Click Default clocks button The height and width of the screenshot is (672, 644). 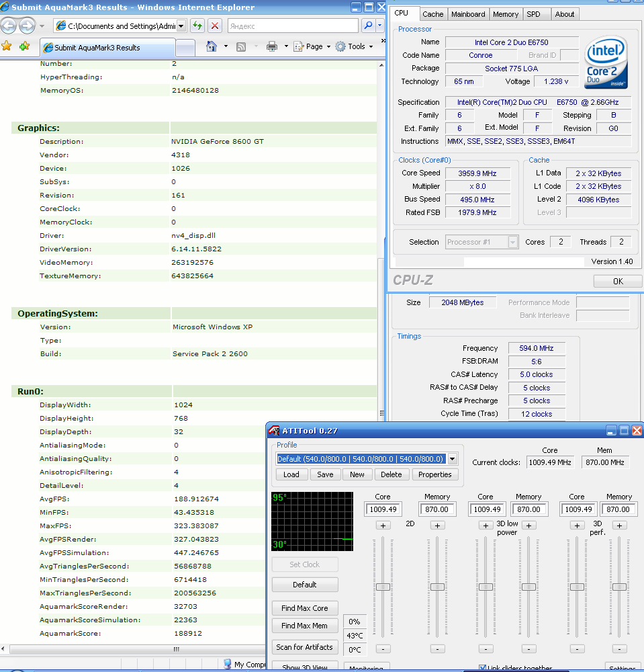point(305,585)
